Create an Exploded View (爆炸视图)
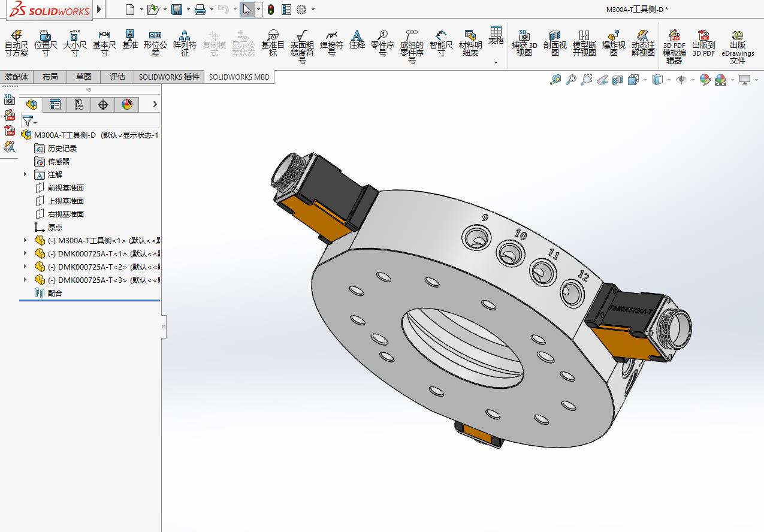 tap(614, 44)
